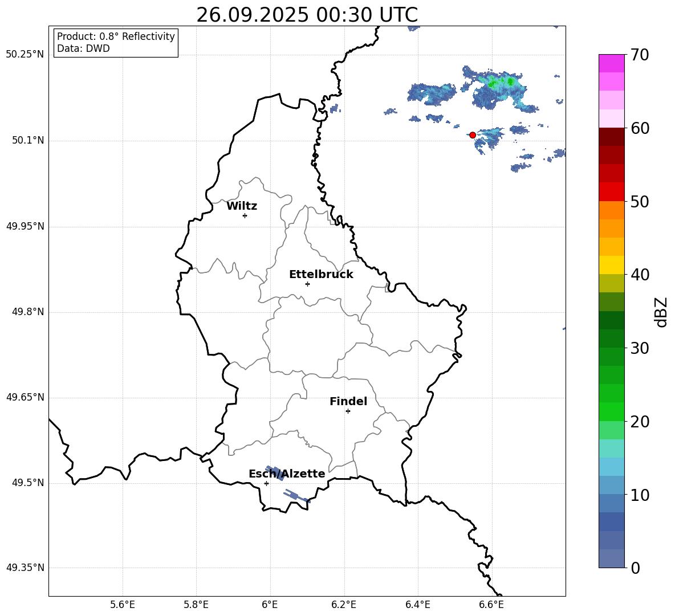The height and width of the screenshot is (616, 675).
Task: Click the bright red colorbar segment above 50
Action: tap(611, 192)
